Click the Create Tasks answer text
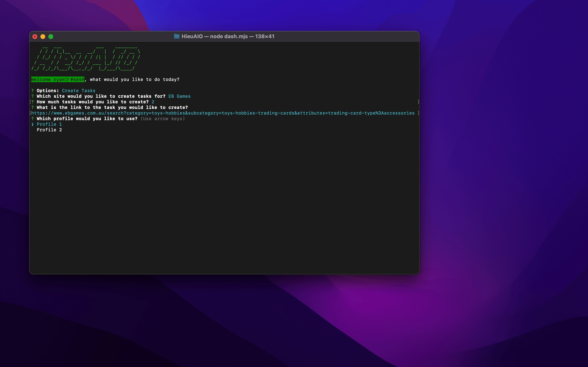The width and height of the screenshot is (588, 367). point(78,91)
